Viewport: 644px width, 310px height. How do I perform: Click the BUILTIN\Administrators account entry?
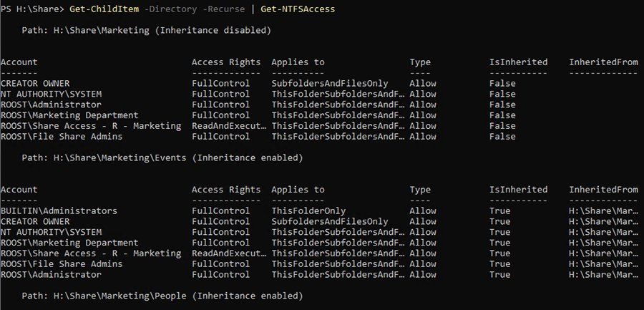[x=59, y=211]
